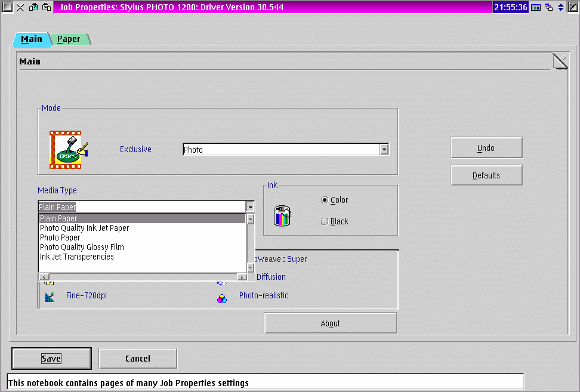This screenshot has height=392, width=580.
Task: Click the X close icon in title bar
Action: pyautogui.click(x=20, y=7)
